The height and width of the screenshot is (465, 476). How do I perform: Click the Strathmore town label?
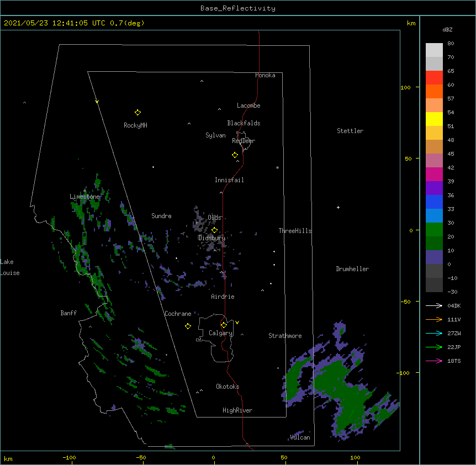tap(285, 336)
